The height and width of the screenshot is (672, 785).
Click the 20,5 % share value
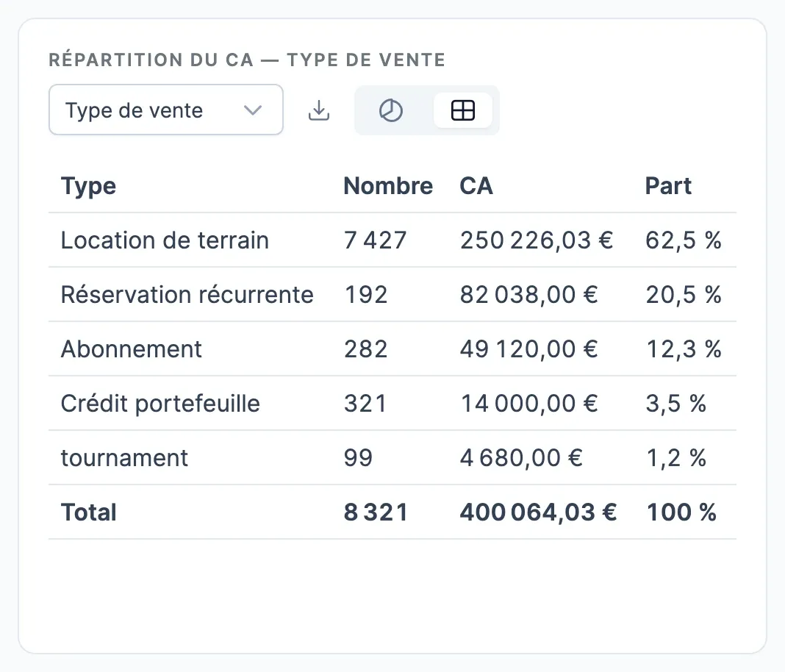click(683, 294)
